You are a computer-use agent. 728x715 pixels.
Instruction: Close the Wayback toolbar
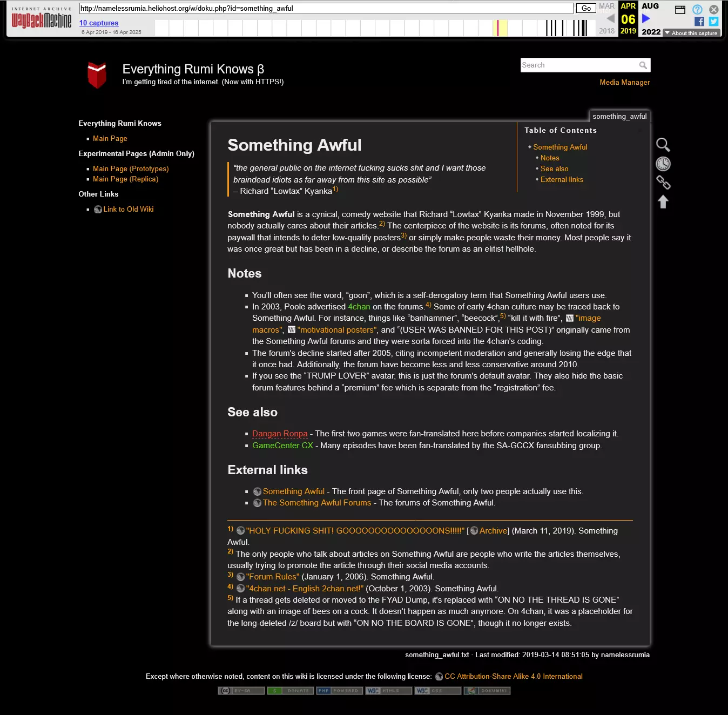point(713,9)
